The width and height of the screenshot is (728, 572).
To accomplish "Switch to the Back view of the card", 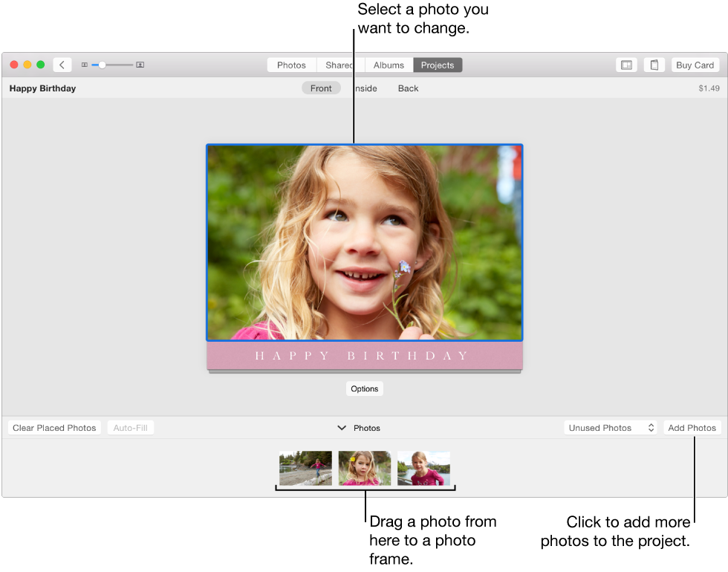I will click(x=407, y=88).
